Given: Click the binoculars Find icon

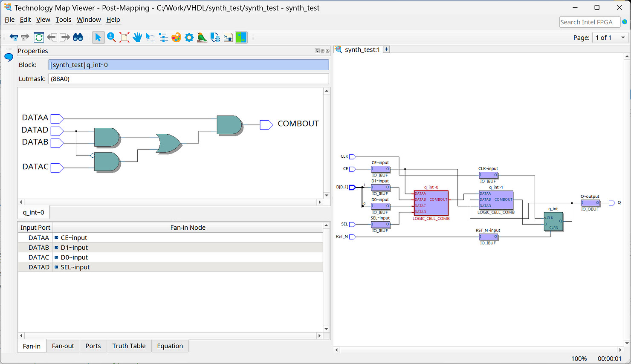Looking at the screenshot, I should tap(78, 38).
